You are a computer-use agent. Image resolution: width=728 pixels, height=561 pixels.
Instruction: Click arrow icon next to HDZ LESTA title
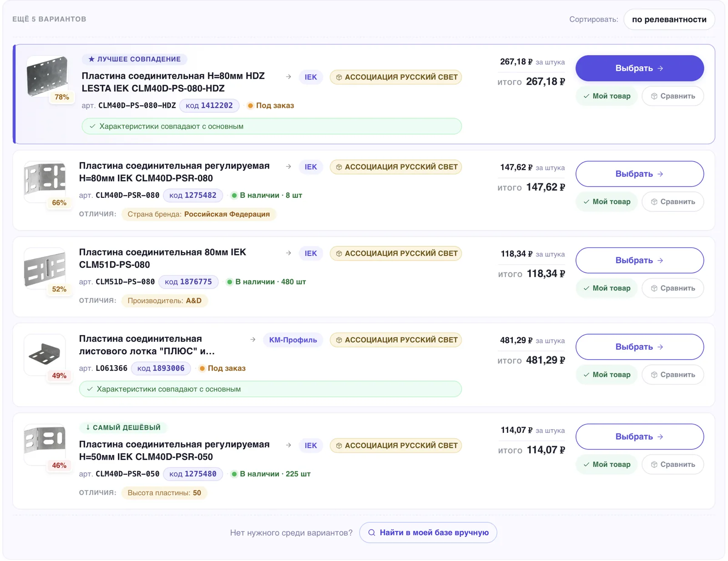(288, 77)
